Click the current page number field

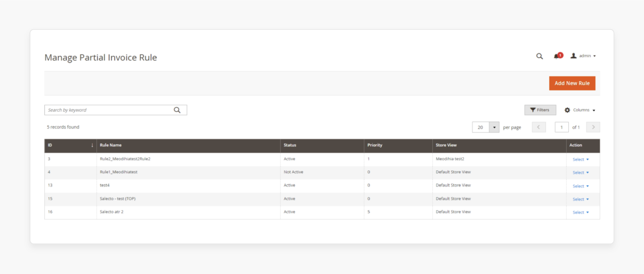click(x=562, y=127)
